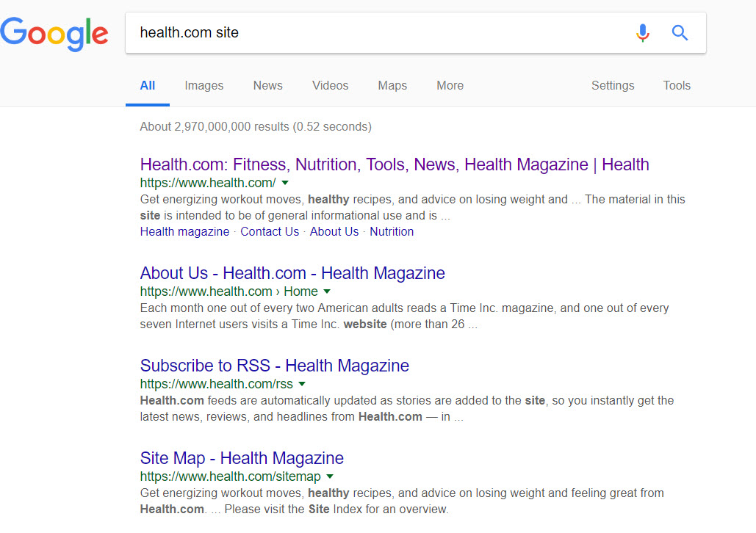
Task: Follow the Contact Us sitelink
Action: coord(270,231)
